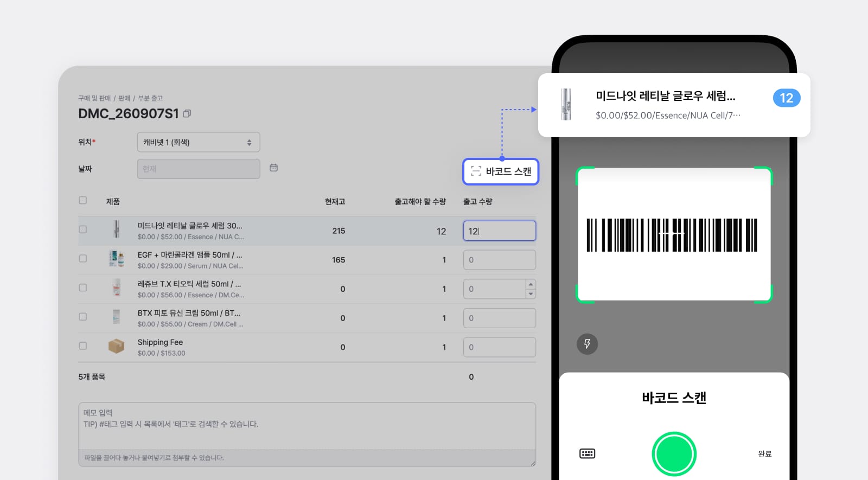
Task: Click the 부분 출고 breadcrumb
Action: [x=150, y=98]
